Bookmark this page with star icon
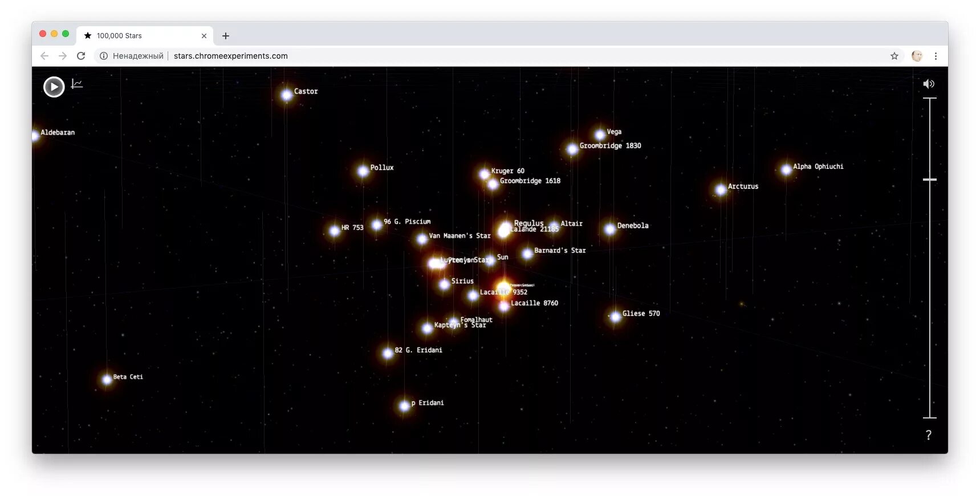 click(x=894, y=56)
